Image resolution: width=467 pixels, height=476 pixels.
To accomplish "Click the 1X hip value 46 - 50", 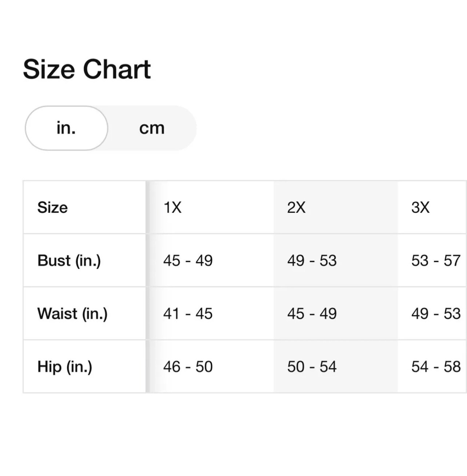I will (x=188, y=367).
